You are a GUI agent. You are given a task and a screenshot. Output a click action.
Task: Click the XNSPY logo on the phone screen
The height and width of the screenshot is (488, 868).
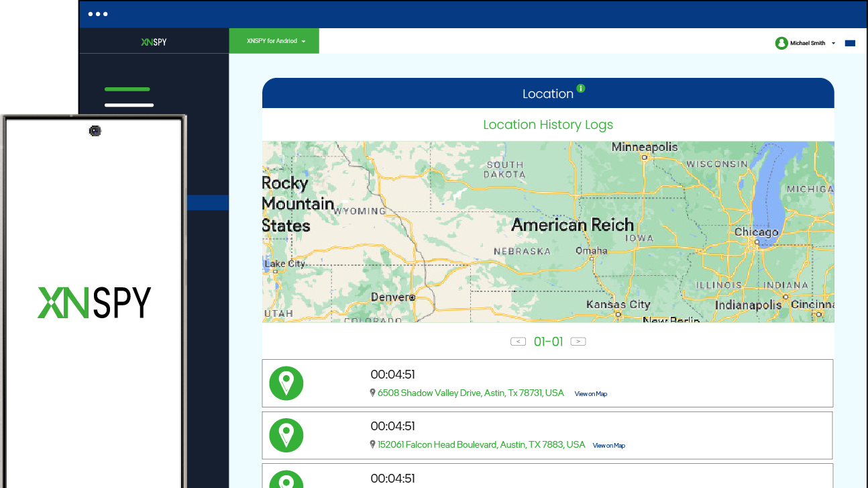(94, 303)
